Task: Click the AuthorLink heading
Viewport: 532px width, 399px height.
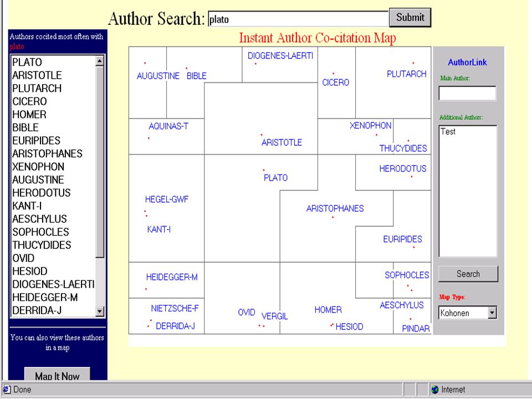Action: (x=467, y=62)
